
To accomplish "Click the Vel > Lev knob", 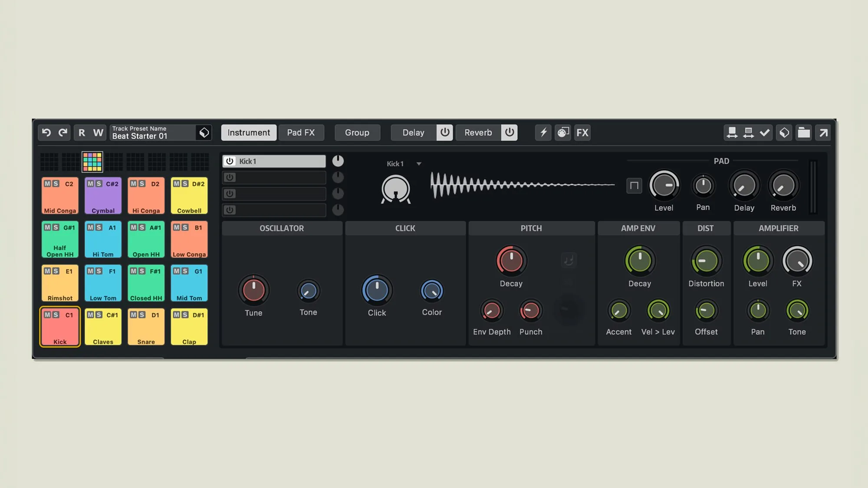I will pyautogui.click(x=658, y=311).
